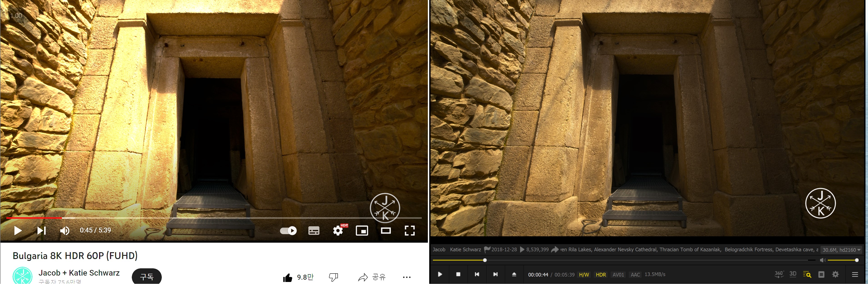
Task: Open Jacob + Katie Schwarz channel
Action: [79, 273]
